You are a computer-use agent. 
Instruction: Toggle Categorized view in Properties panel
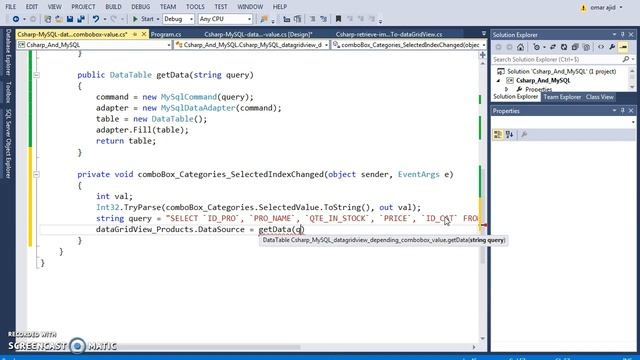[x=498, y=134]
